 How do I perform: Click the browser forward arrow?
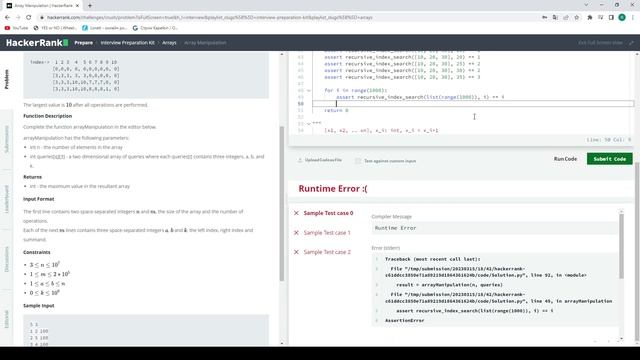pos(18,18)
